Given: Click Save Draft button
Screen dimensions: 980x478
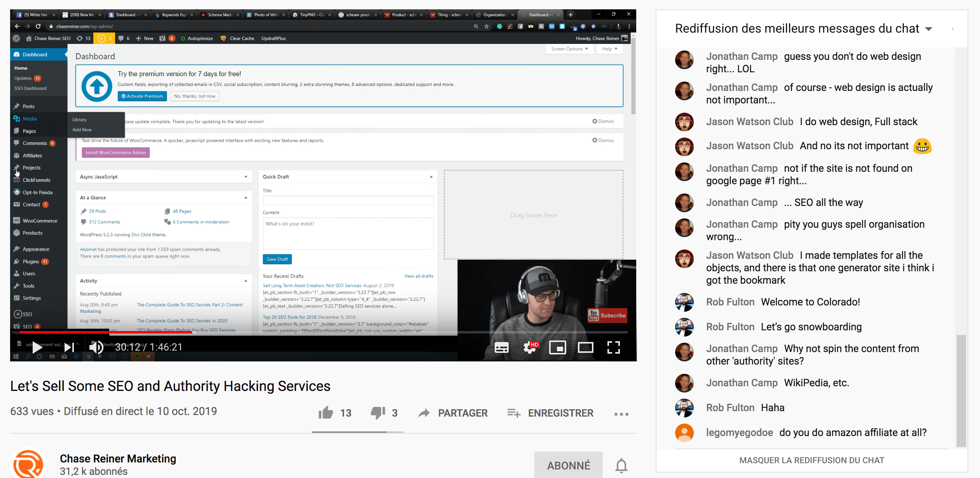Looking at the screenshot, I should (x=277, y=259).
